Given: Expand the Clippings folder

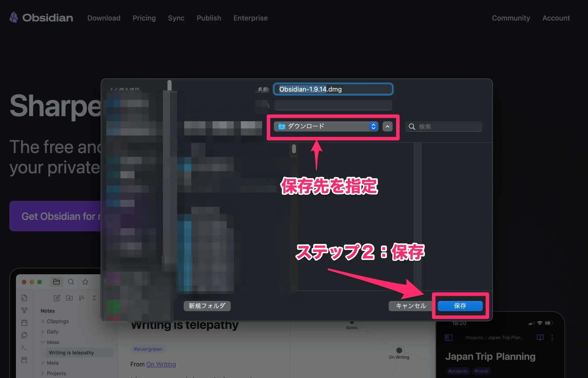Looking at the screenshot, I should coord(43,321).
